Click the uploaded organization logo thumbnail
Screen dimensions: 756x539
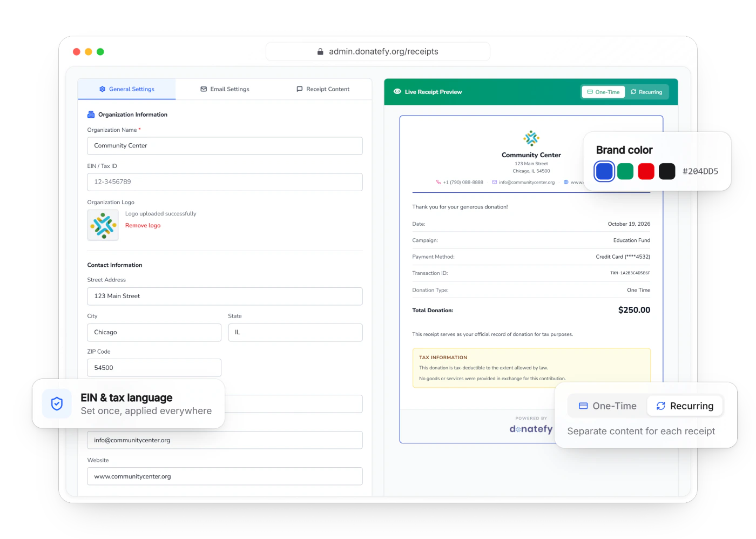(x=103, y=225)
